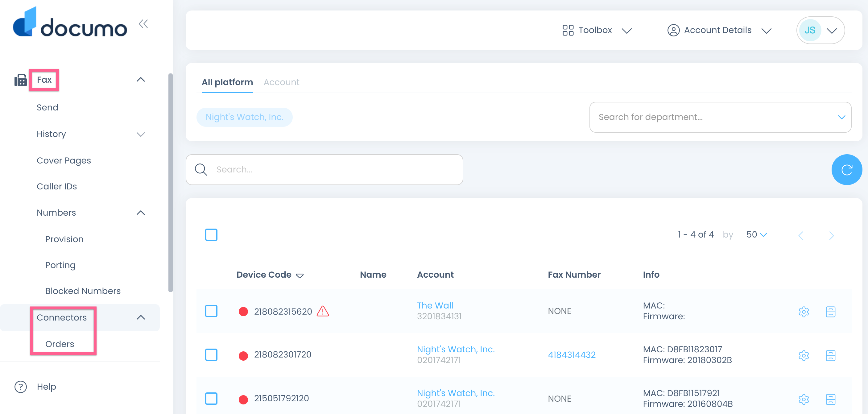Open settings gear for device 215051792120
The width and height of the screenshot is (868, 414).
(x=803, y=399)
